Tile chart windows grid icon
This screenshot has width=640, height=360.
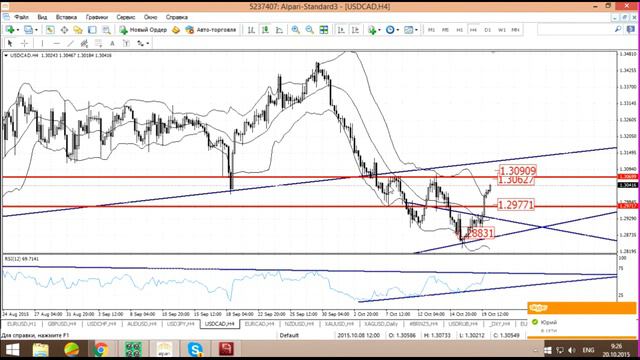[x=324, y=30]
